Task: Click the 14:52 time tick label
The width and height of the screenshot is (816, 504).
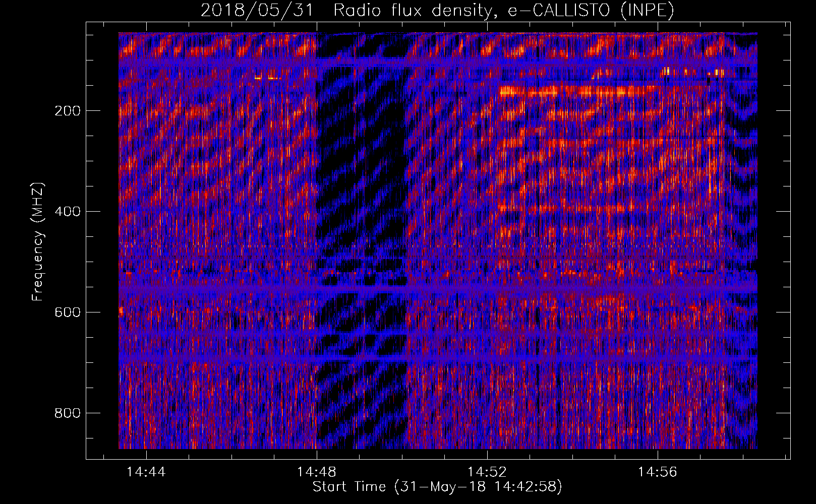Action: coord(487,472)
